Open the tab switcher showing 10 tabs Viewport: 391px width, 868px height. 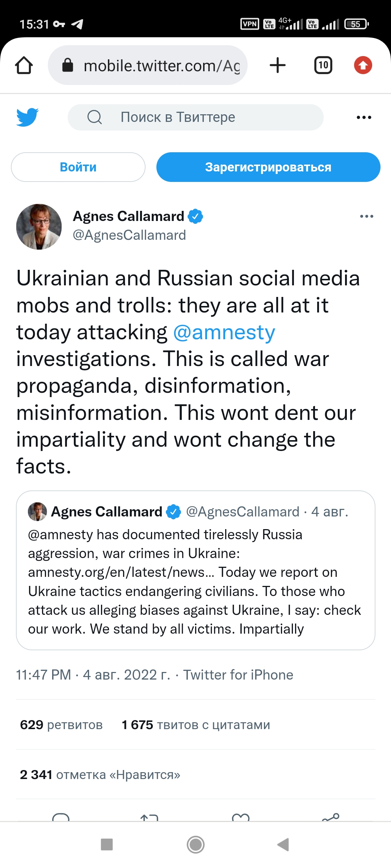[323, 65]
